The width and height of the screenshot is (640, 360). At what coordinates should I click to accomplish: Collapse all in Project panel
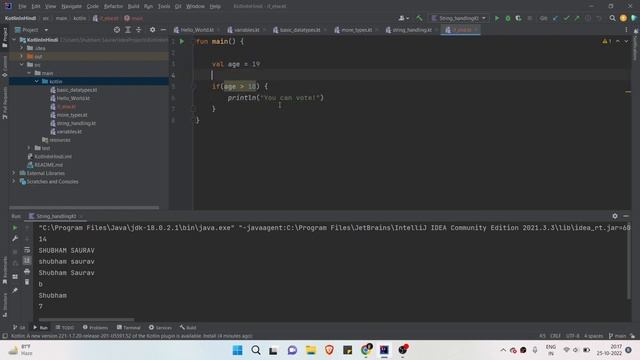pos(139,30)
